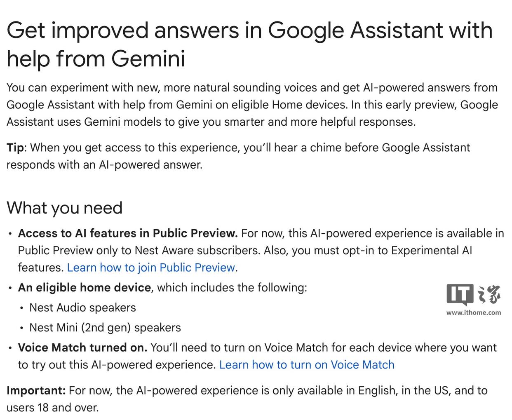Click bullet before 'Nest Audio speakers'
This screenshot has height=420, width=512.
[x=21, y=308]
